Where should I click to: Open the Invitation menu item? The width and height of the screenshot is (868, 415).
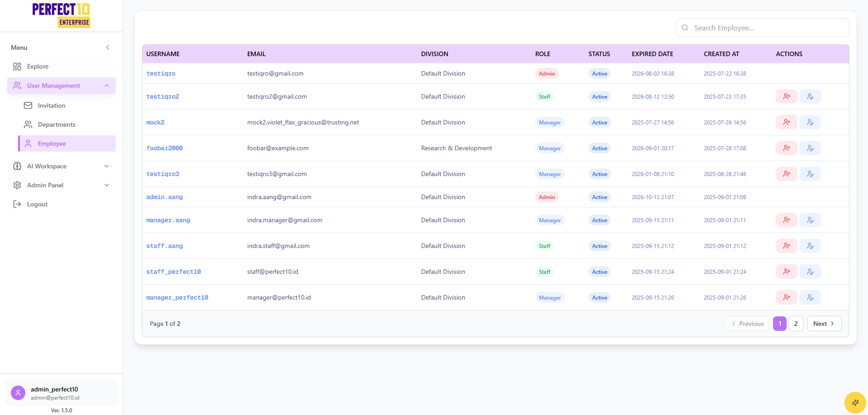click(67, 105)
